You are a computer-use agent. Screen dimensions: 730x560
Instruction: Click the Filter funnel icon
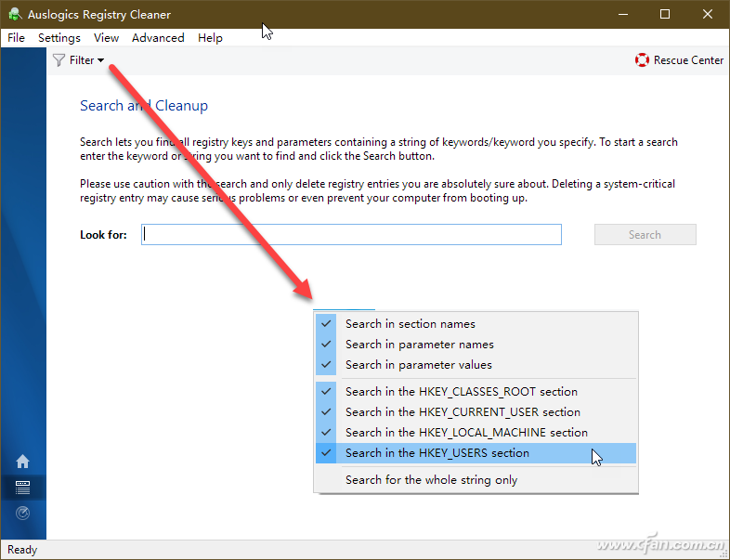[x=59, y=60]
